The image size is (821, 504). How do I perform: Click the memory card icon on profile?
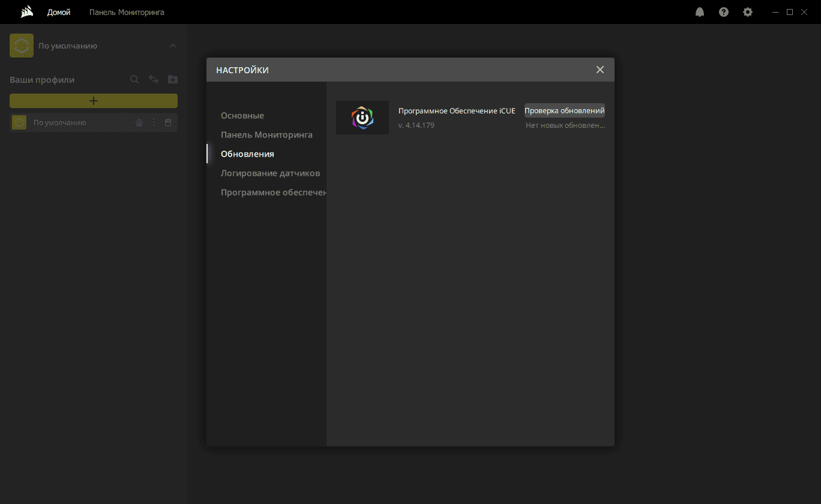click(x=168, y=122)
